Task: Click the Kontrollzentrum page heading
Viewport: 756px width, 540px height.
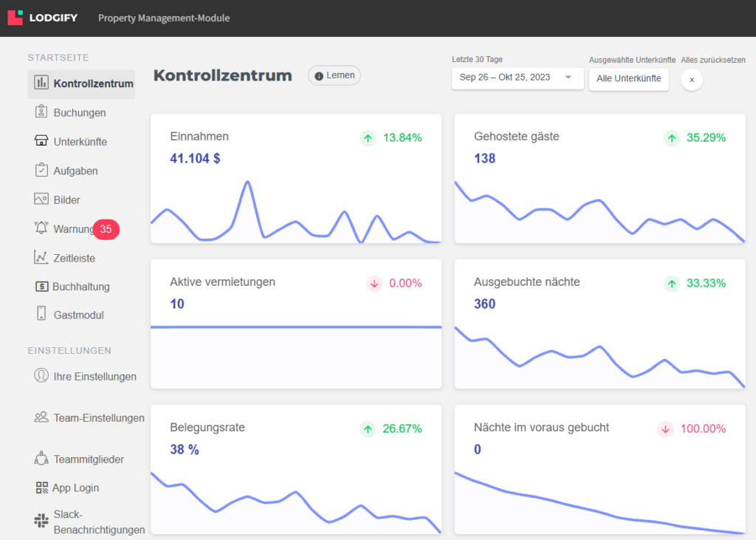Action: click(x=223, y=75)
